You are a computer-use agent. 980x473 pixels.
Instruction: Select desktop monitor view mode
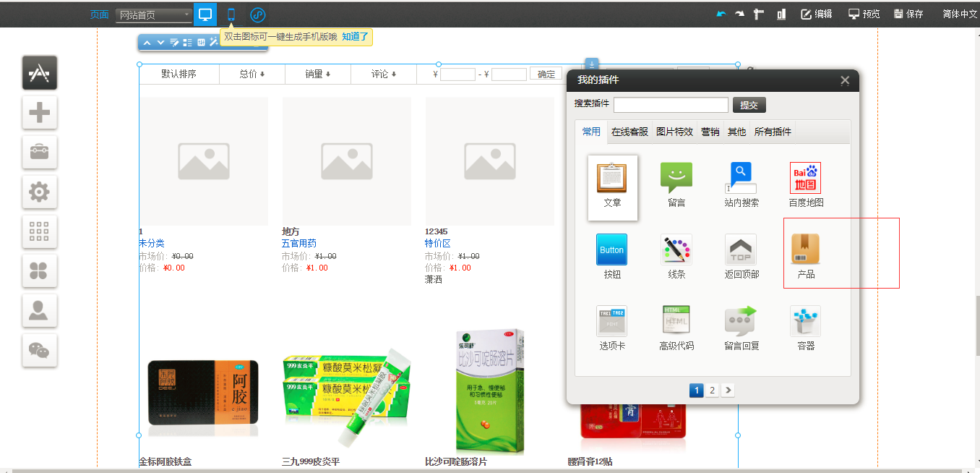click(205, 14)
